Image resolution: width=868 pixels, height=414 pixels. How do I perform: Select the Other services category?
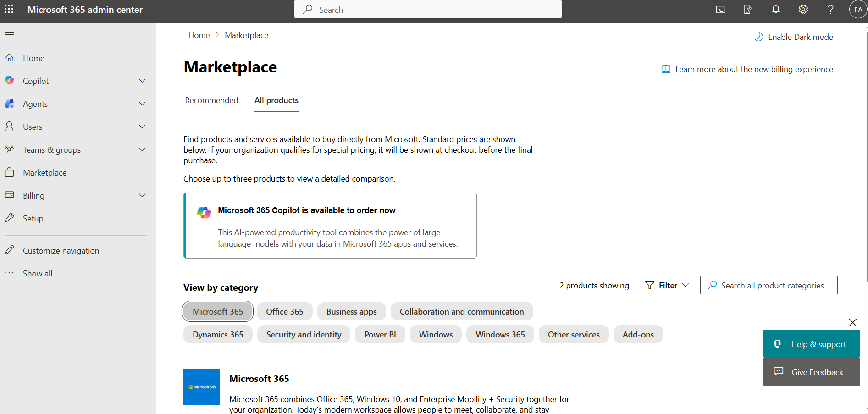[574, 334]
